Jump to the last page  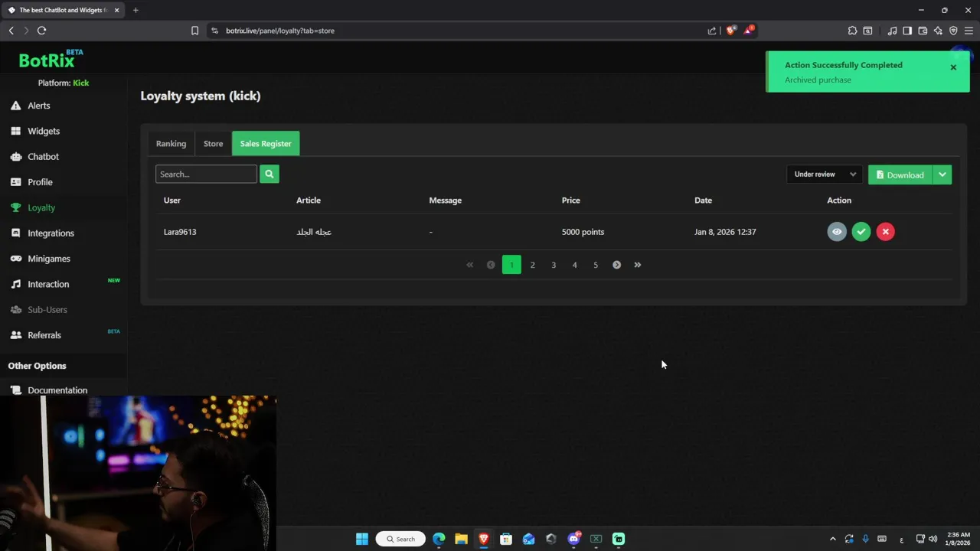(x=638, y=265)
